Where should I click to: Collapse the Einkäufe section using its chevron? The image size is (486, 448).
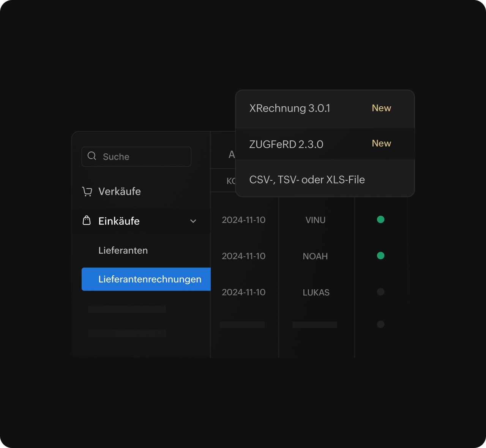click(193, 221)
